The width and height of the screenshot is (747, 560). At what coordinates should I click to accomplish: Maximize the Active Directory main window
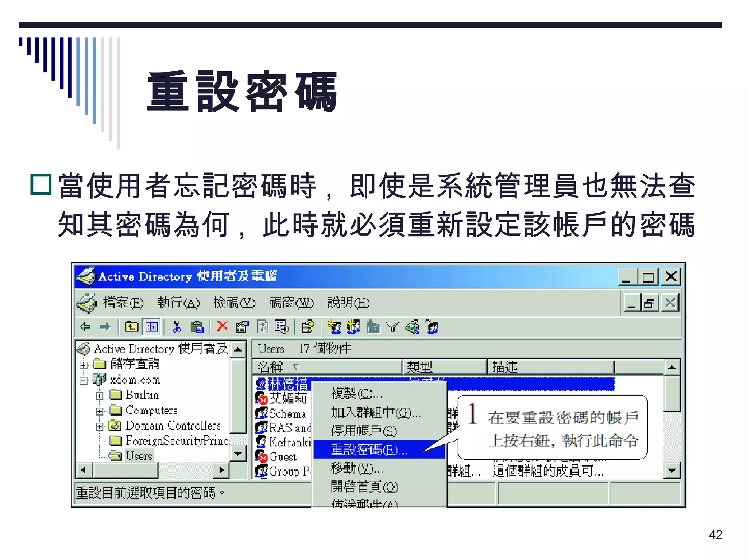(648, 277)
